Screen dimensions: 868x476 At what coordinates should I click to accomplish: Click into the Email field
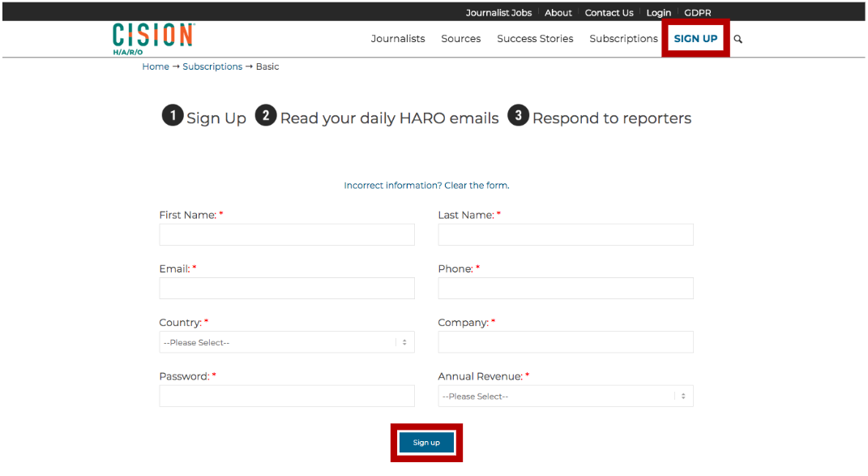point(287,289)
